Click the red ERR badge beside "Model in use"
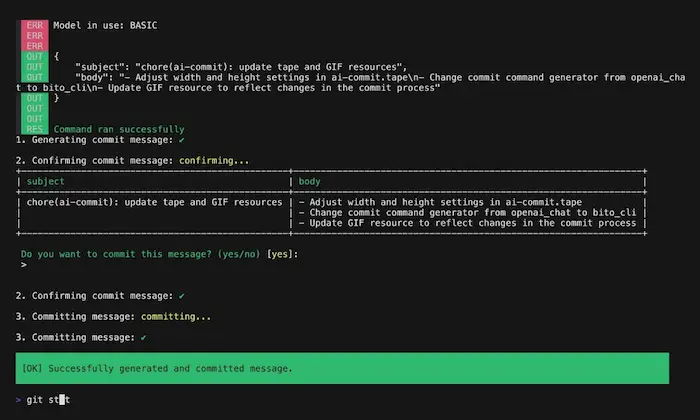Image resolution: width=700 pixels, height=420 pixels. (34, 23)
